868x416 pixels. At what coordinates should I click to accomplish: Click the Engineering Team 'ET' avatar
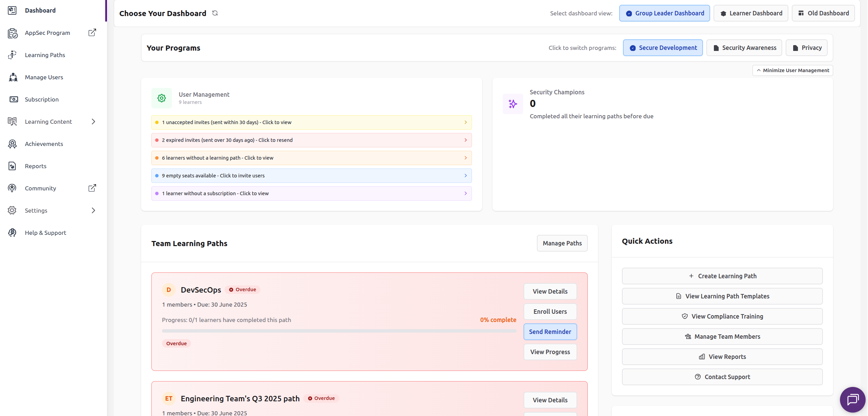(x=168, y=399)
